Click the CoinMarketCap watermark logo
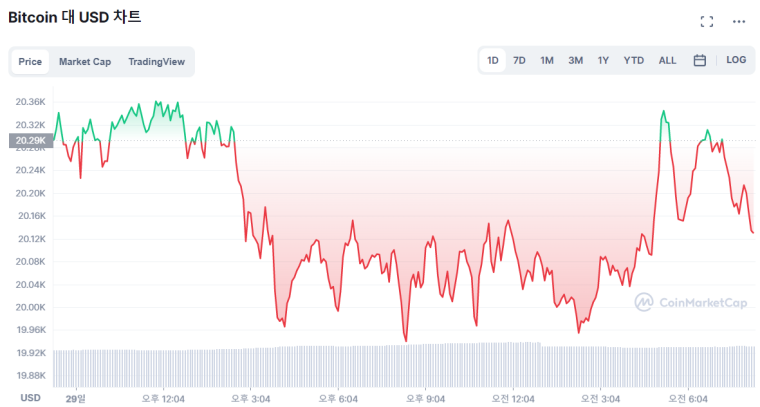The image size is (760, 407). pyautogui.click(x=690, y=301)
